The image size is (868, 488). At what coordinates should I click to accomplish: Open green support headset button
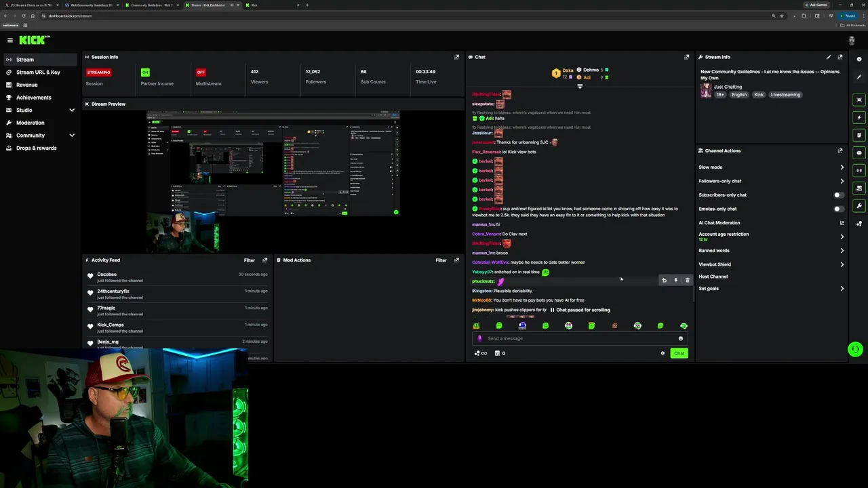(855, 350)
